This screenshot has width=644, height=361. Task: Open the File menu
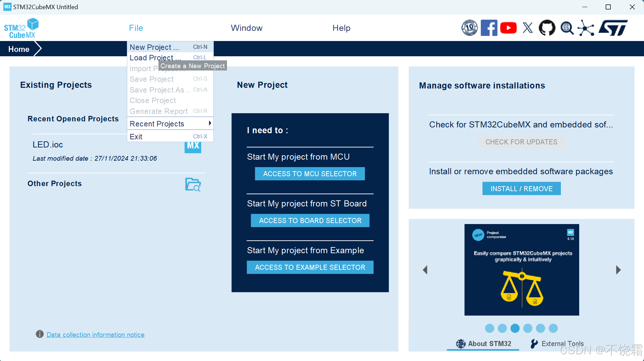pyautogui.click(x=136, y=28)
